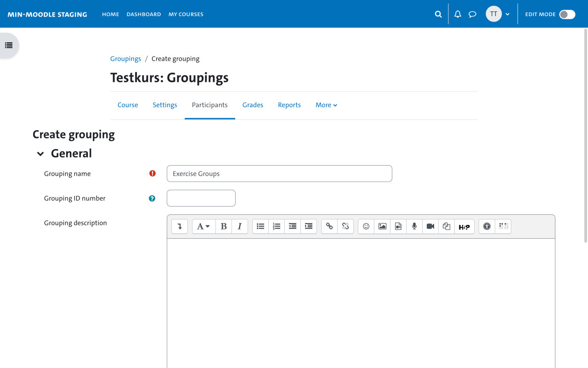
Task: Insert ordered numbered list
Action: (277, 226)
